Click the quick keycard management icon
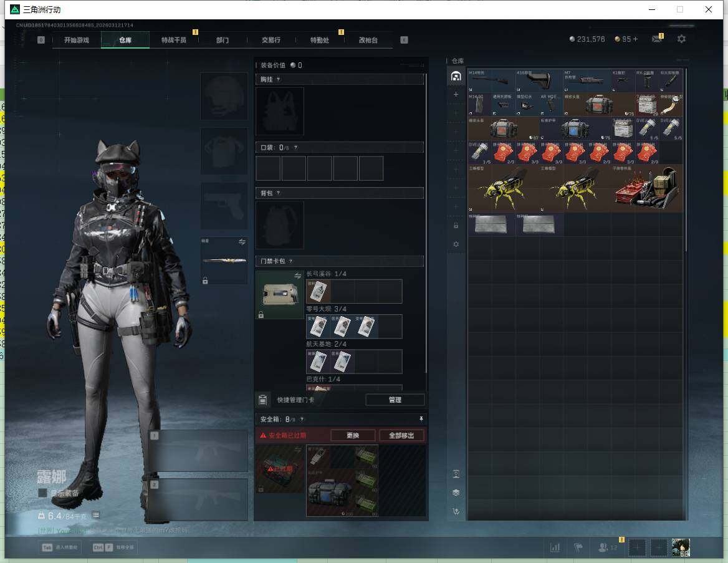Image resolution: width=728 pixels, height=563 pixels. 263,400
